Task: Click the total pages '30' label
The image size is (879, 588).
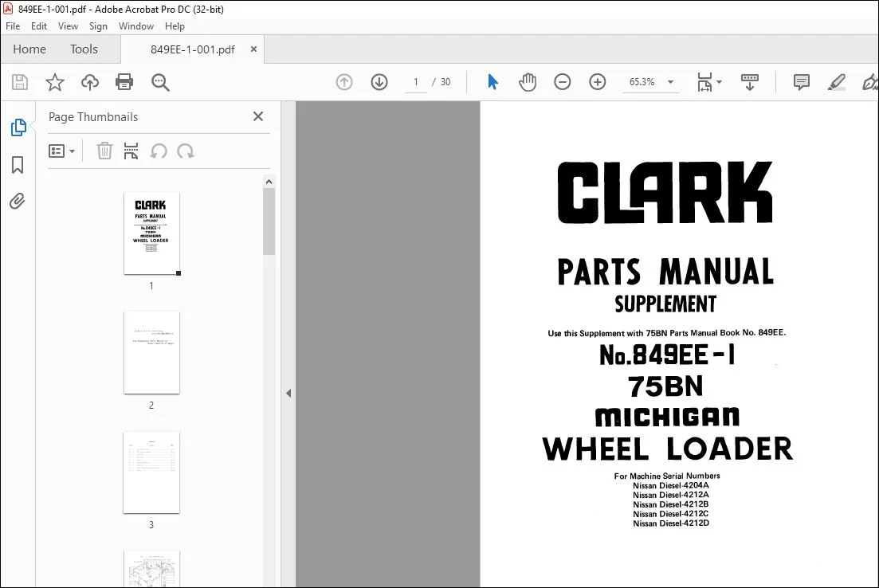Action: 445,82
